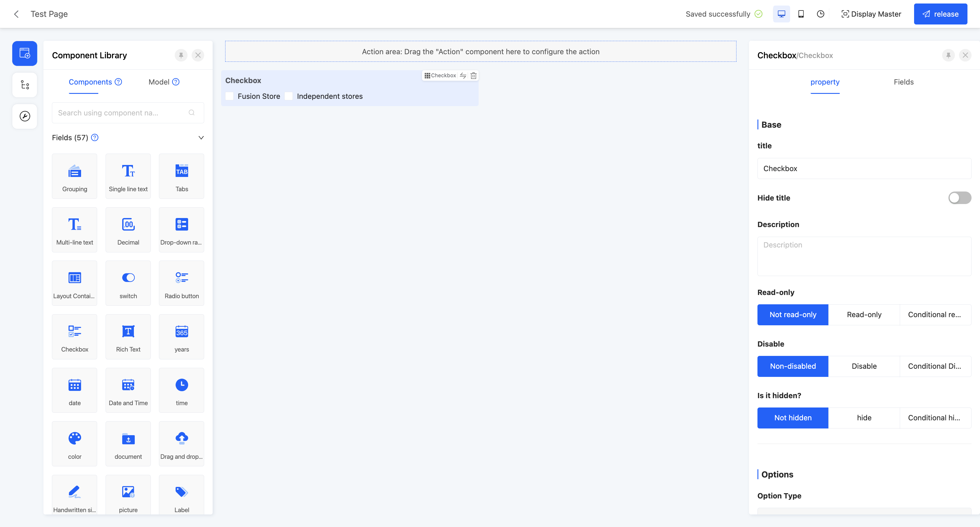Click the Display Master button
The height and width of the screenshot is (527, 980).
pyautogui.click(x=871, y=14)
